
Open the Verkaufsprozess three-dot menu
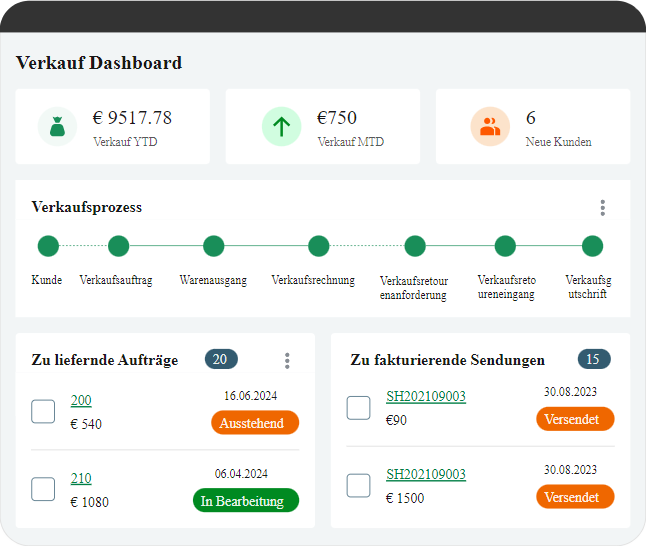(x=603, y=208)
